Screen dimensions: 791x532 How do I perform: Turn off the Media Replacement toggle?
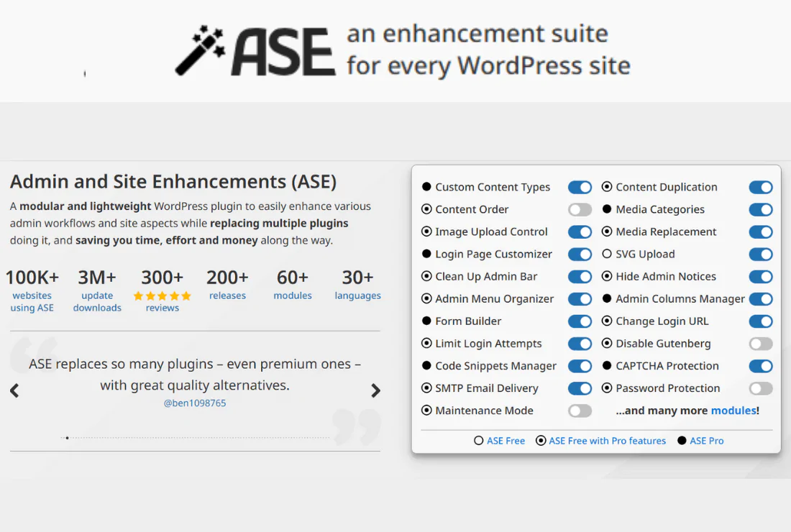point(760,231)
